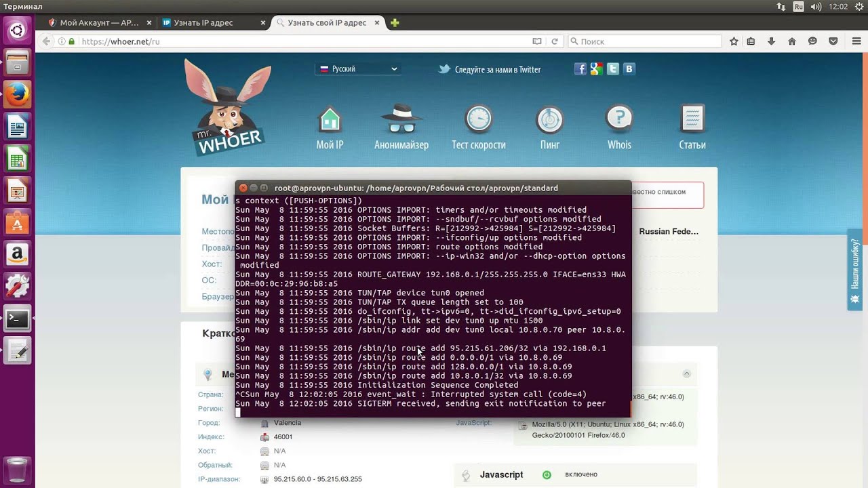This screenshot has width=868, height=488.
Task: Click inside the terminal output window
Action: pyautogui.click(x=433, y=305)
